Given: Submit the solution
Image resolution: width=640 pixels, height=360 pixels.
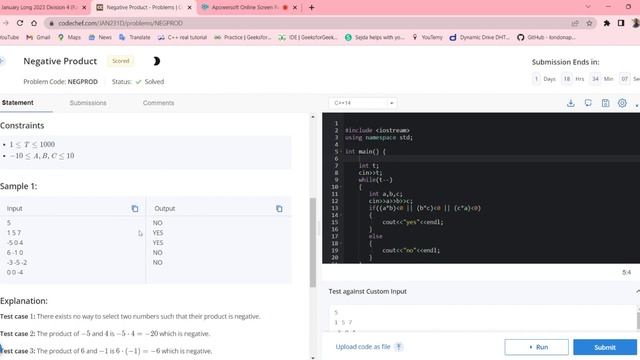Looking at the screenshot, I should pos(605,347).
